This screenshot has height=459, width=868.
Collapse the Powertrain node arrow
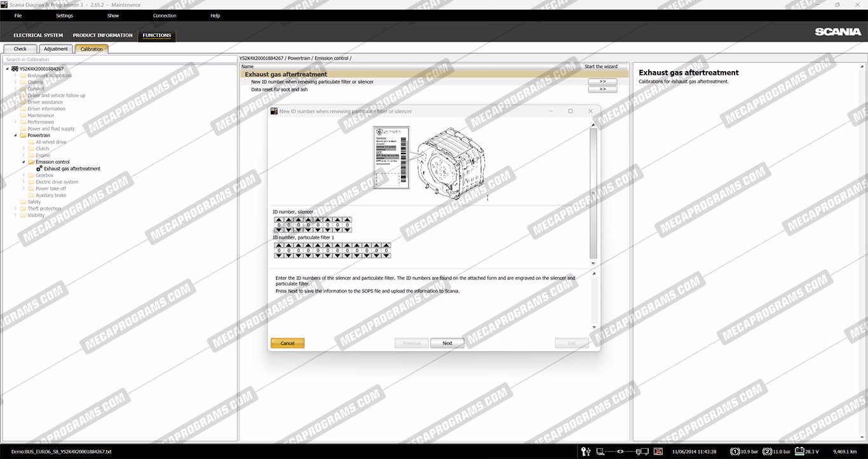pos(16,135)
